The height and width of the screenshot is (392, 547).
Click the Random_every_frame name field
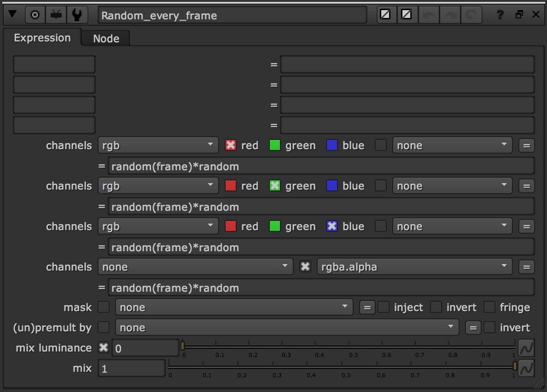[230, 15]
